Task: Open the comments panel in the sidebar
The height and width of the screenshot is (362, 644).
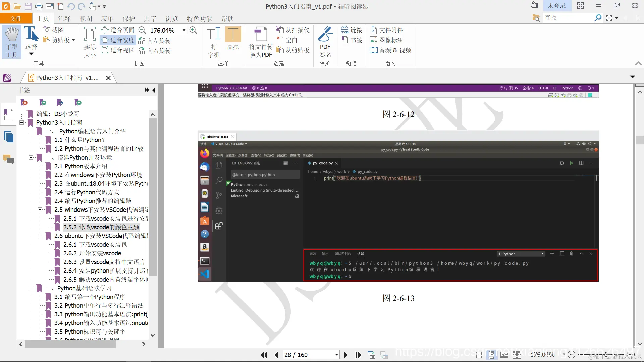Action: 8,159
